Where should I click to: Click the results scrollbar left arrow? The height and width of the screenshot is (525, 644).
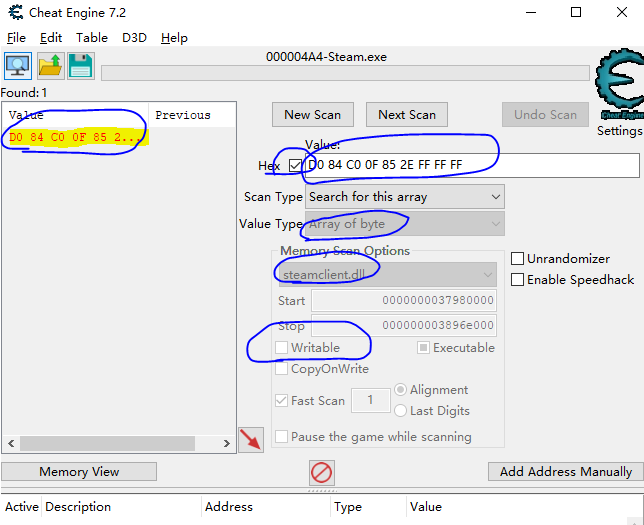point(11,443)
